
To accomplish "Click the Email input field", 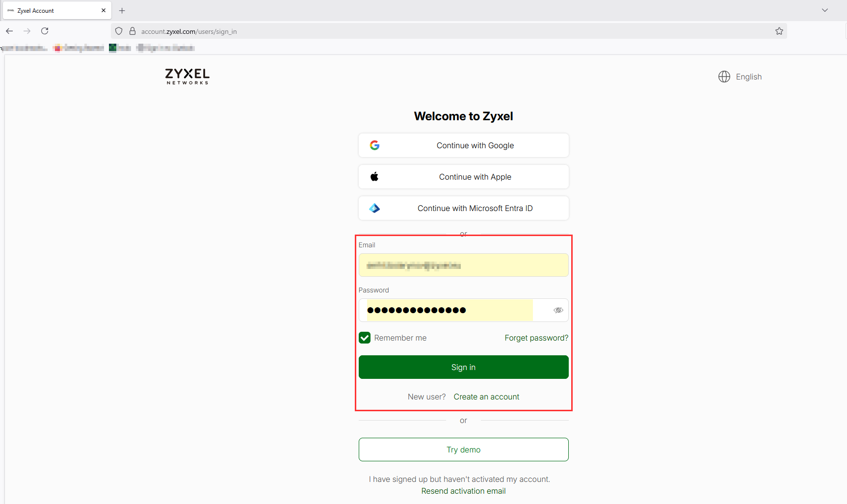I will click(x=463, y=265).
